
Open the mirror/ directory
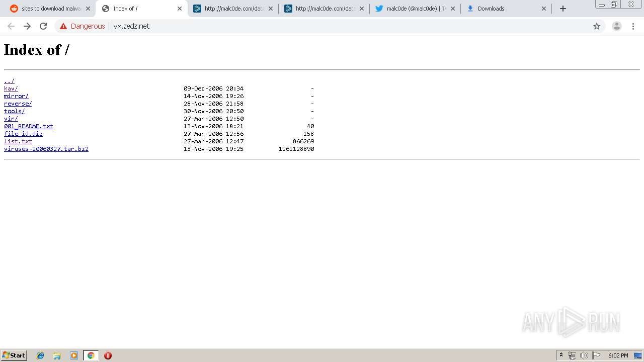16,96
